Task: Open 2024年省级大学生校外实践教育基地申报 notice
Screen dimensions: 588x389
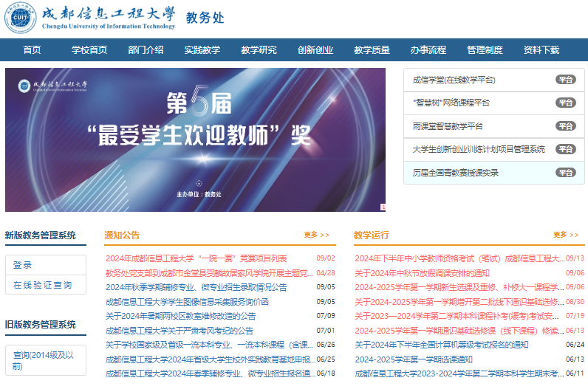Action: point(211,359)
